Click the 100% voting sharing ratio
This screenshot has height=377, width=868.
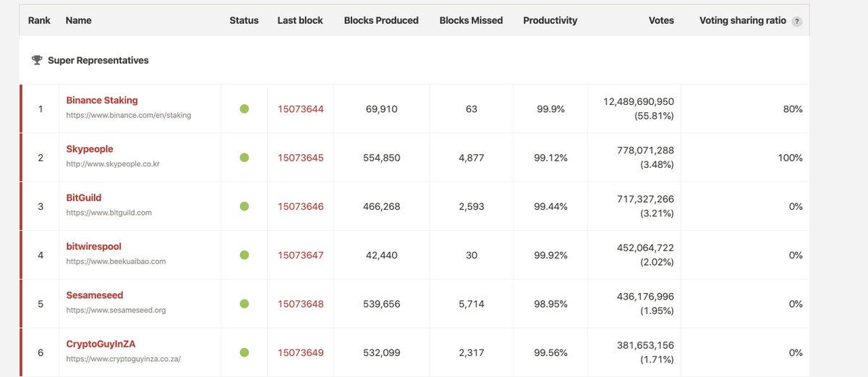[790, 158]
